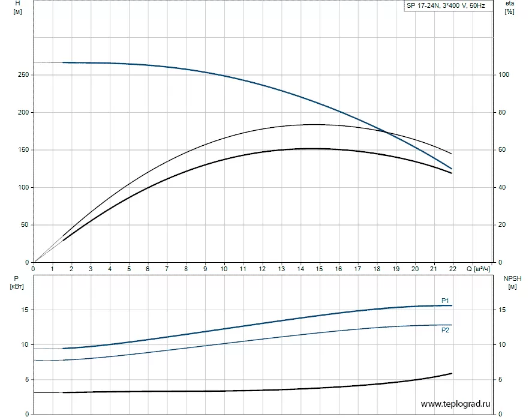
Task: Click the 50 tick on H axis
Action: [25, 225]
